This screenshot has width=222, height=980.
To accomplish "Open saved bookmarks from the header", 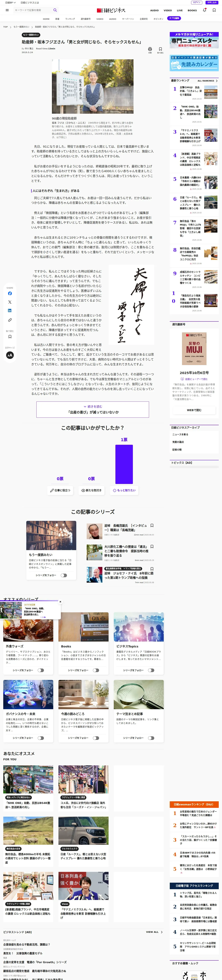I will point(214,10).
